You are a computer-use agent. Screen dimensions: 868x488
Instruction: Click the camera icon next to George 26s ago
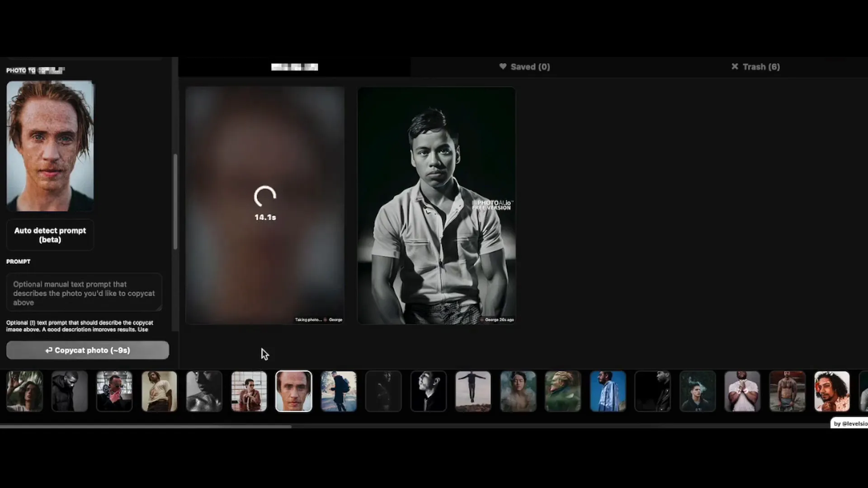[x=483, y=319]
